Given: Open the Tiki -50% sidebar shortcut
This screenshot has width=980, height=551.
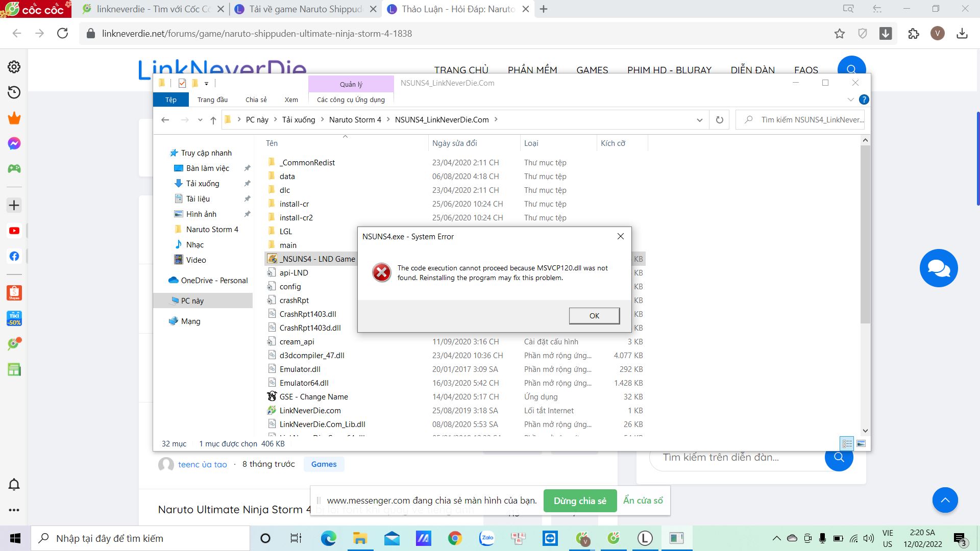Looking at the screenshot, I should click(14, 318).
